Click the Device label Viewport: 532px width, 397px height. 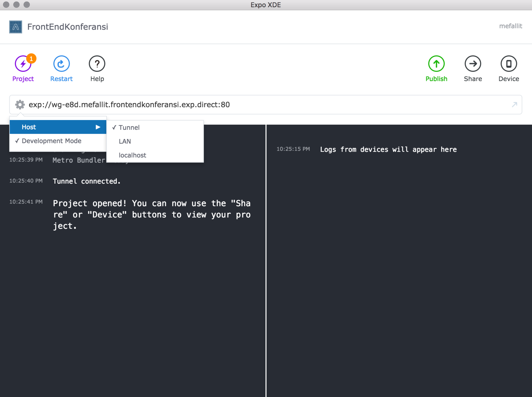508,79
